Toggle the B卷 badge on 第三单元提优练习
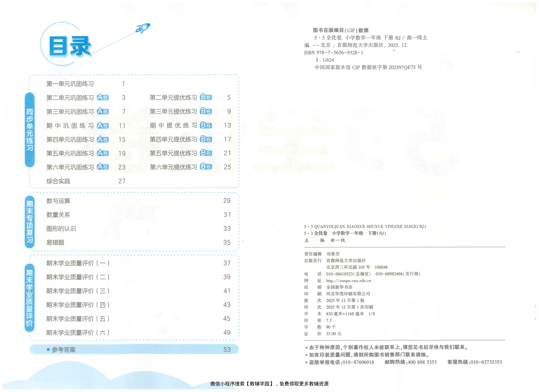 (206, 111)
